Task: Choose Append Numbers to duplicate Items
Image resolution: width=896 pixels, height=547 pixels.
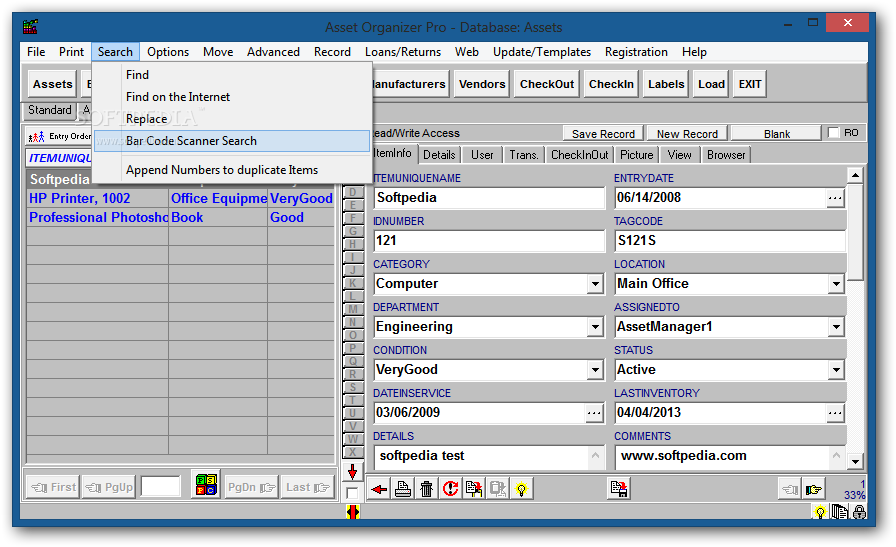Action: coord(232,170)
